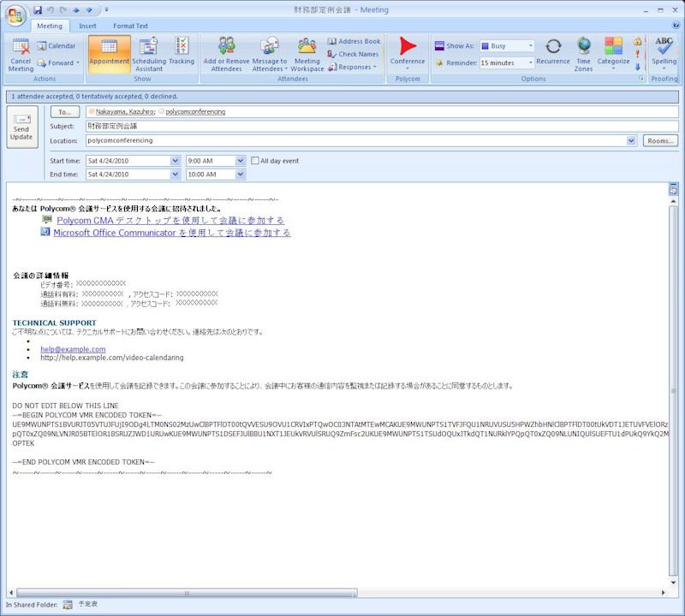This screenshot has width=685, height=616.
Task: Open the Start time date picker dropdown
Action: coord(175,161)
